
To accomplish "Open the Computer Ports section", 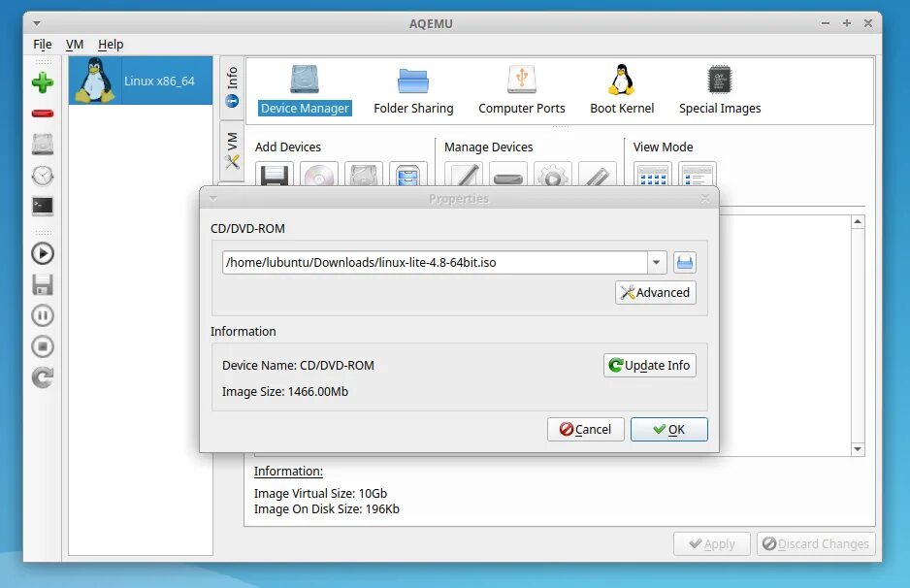I will point(521,90).
